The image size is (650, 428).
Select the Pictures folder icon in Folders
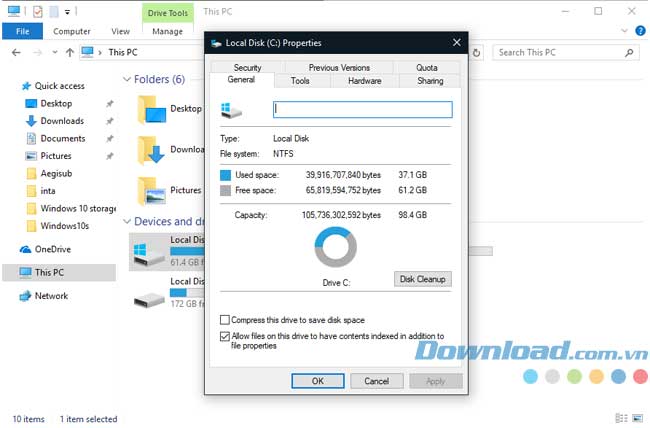coord(151,191)
